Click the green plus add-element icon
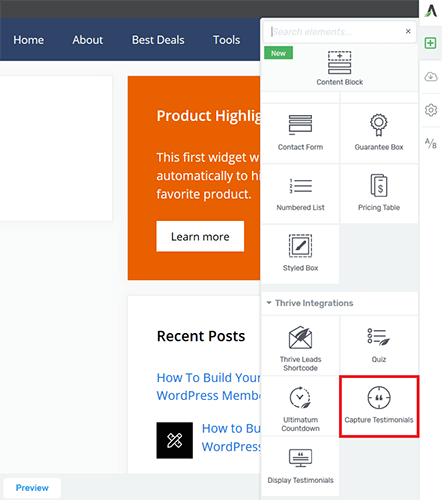This screenshot has width=442, height=500. point(430,43)
